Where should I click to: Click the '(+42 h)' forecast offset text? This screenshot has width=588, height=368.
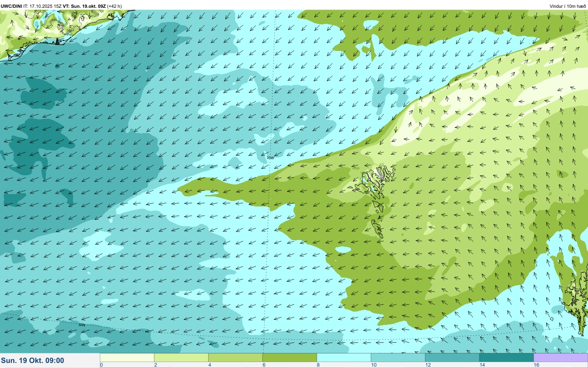pyautogui.click(x=114, y=6)
